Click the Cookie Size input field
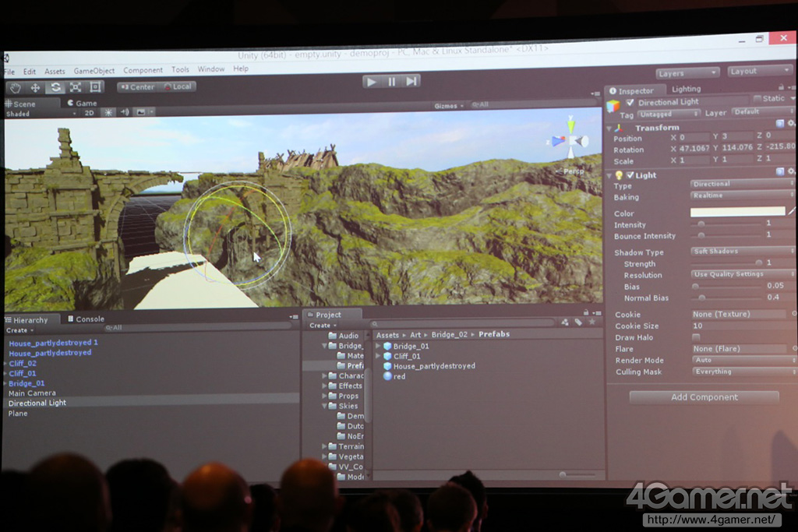The height and width of the screenshot is (532, 798). (x=739, y=326)
